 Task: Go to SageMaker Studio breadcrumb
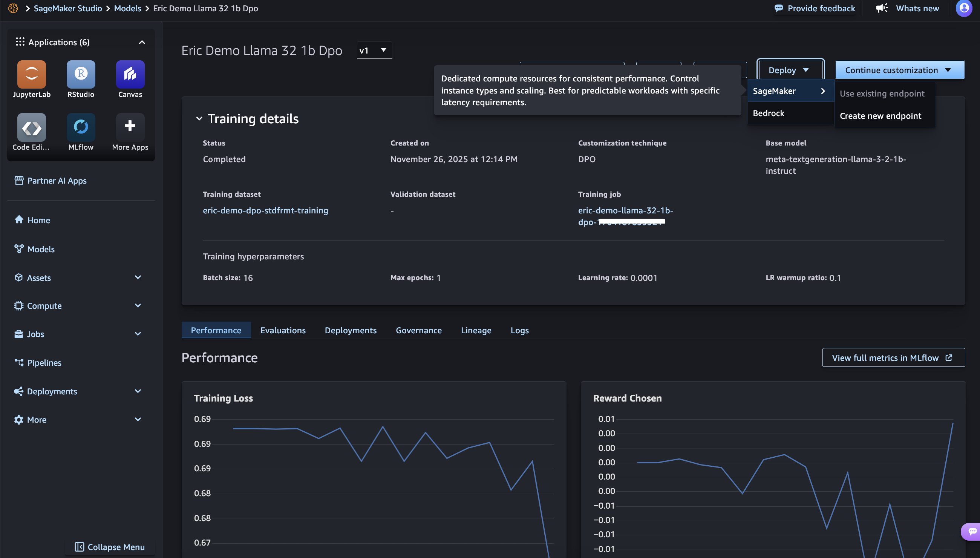click(x=68, y=8)
